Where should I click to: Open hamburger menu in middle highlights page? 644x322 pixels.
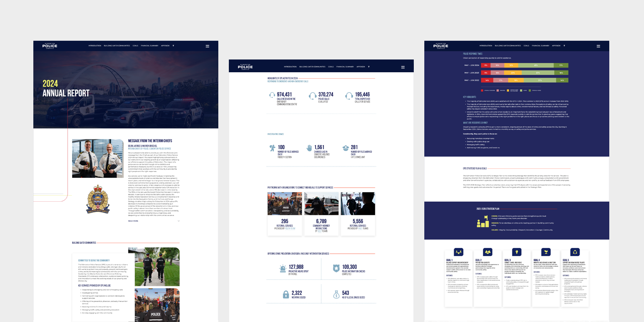[403, 67]
